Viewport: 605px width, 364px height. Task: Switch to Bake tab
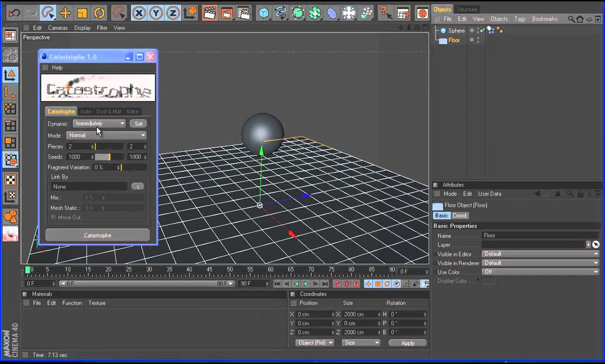[x=133, y=111]
